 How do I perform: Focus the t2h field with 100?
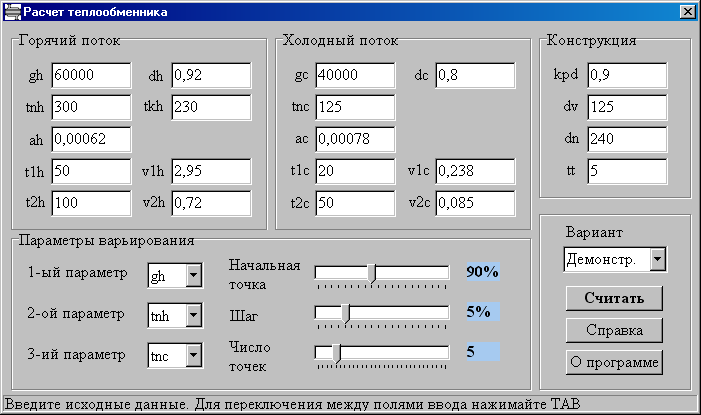[91, 203]
